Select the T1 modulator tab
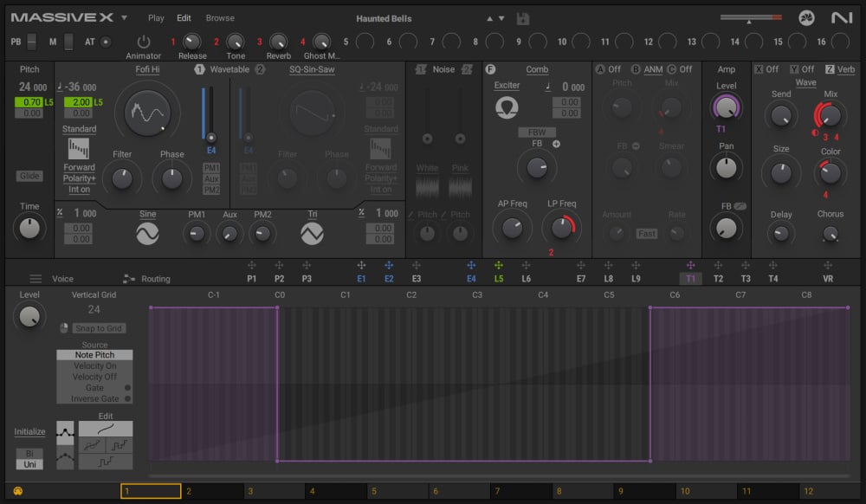Screen dimensions: 866x504 point(690,279)
